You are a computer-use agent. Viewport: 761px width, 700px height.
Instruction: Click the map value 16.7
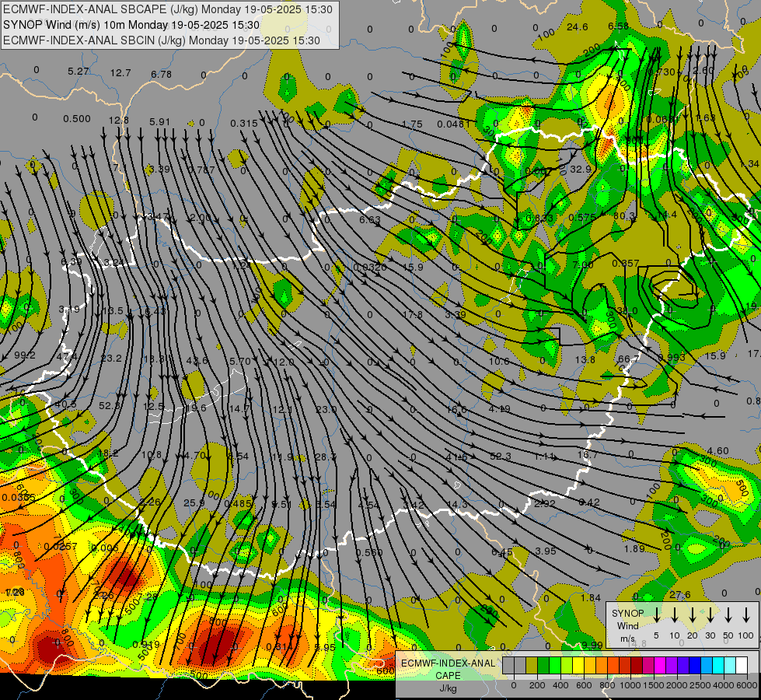587,455
